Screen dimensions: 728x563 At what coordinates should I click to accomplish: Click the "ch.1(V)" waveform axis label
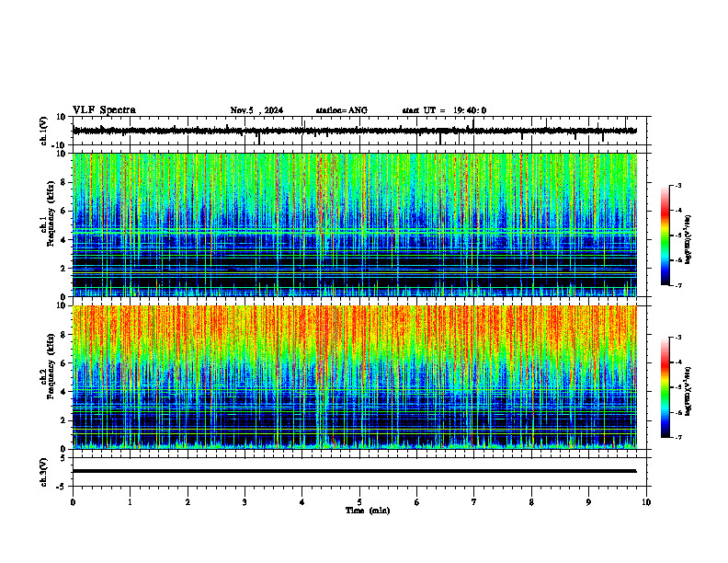click(x=43, y=131)
